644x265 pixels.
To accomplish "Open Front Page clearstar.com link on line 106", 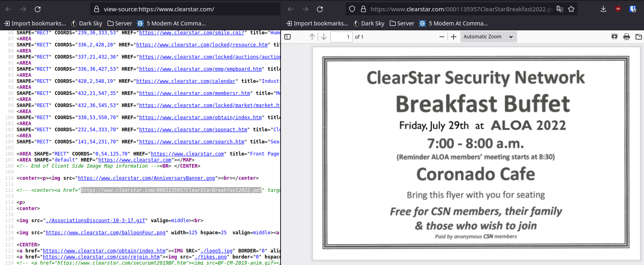I will [187, 154].
